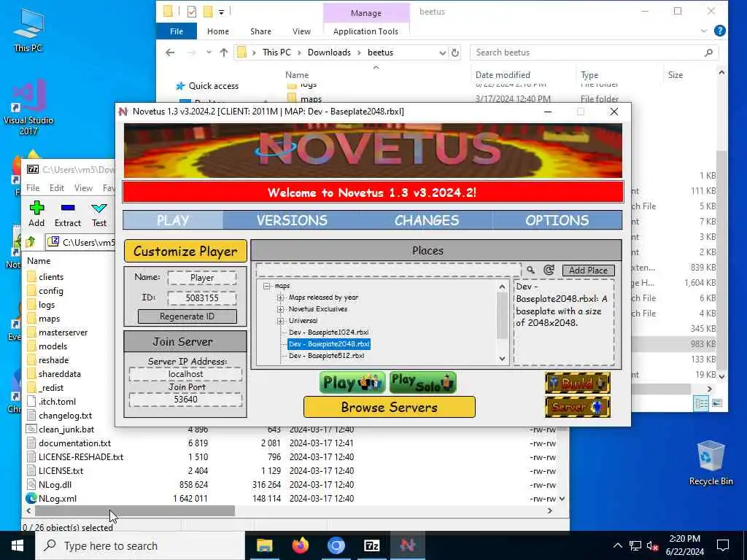Open Explorer recent locations dropdown
The height and width of the screenshot is (560, 747).
coord(209,52)
